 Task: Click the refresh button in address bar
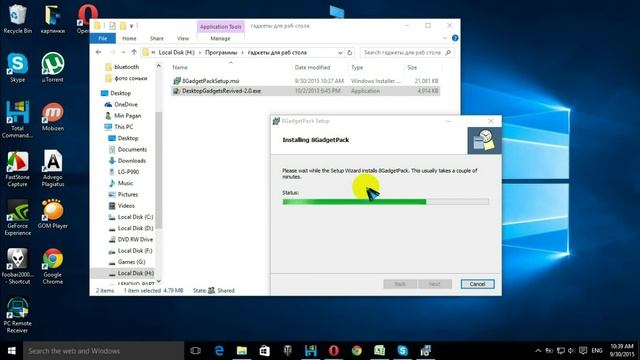click(349, 53)
